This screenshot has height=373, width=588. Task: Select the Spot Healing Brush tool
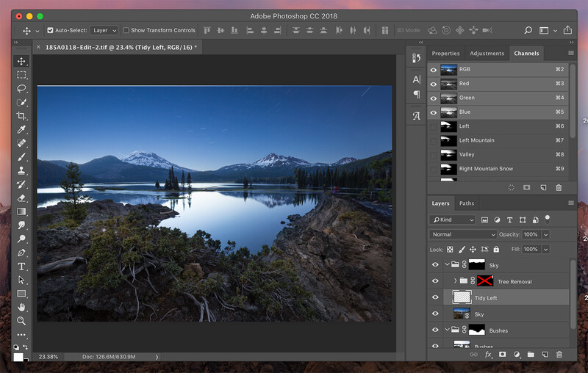(21, 143)
